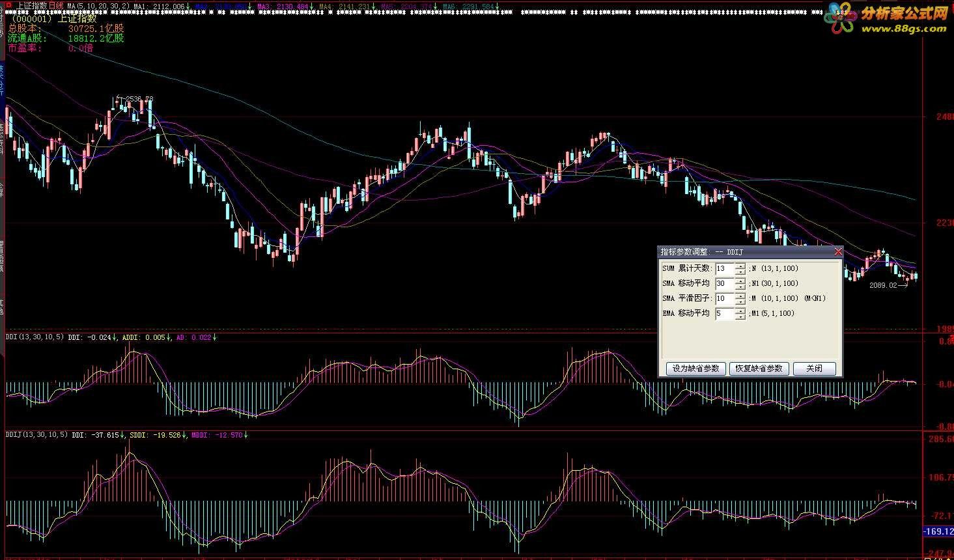Click the 设为缺省参数 button

pos(695,369)
